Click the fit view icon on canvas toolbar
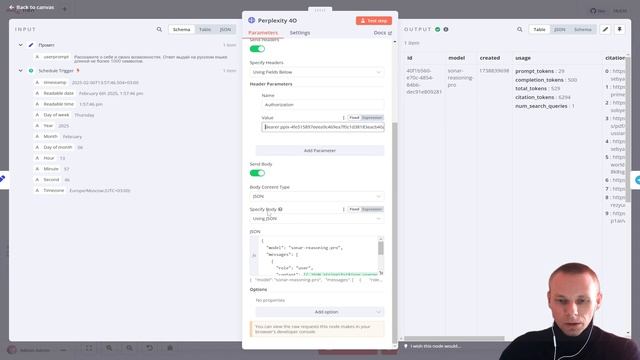 (x=89, y=348)
